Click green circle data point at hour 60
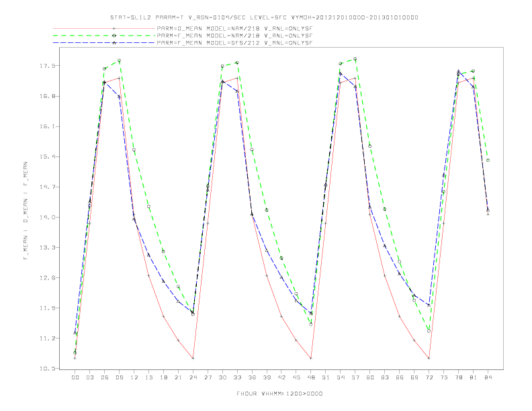 coord(370,146)
